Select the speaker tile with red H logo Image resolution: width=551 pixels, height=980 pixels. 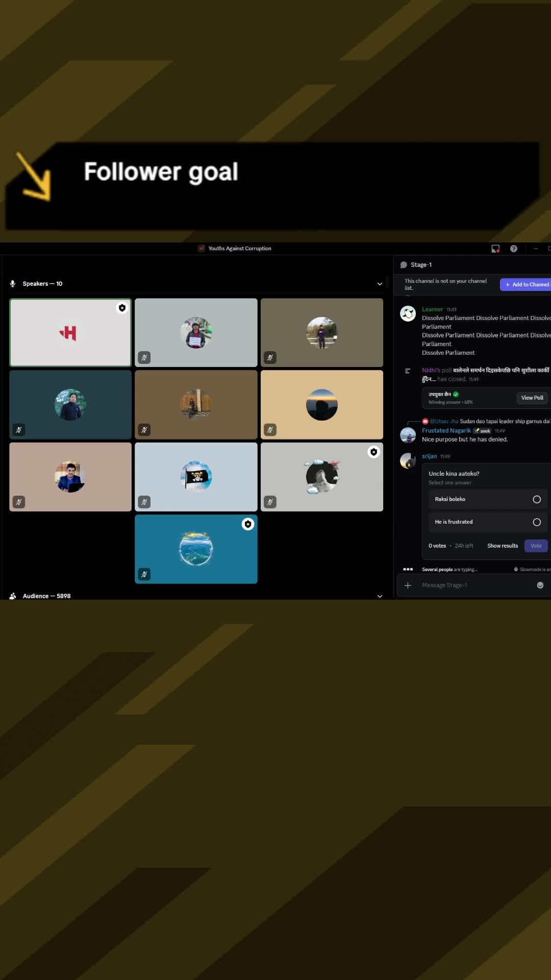click(70, 333)
